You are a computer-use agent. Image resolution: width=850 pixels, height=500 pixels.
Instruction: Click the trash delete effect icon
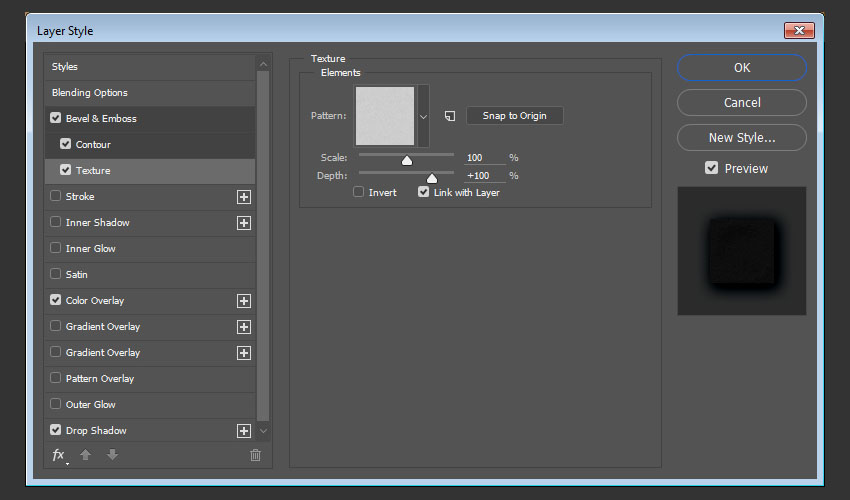click(x=255, y=455)
